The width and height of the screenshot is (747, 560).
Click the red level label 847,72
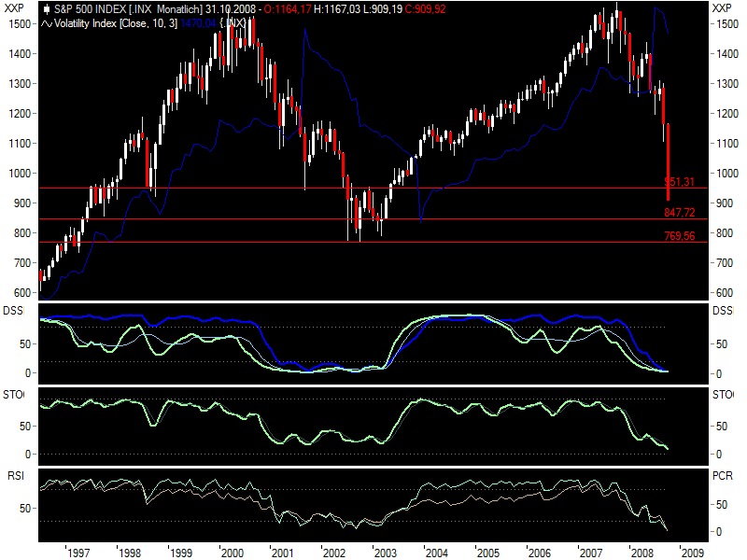pyautogui.click(x=680, y=213)
